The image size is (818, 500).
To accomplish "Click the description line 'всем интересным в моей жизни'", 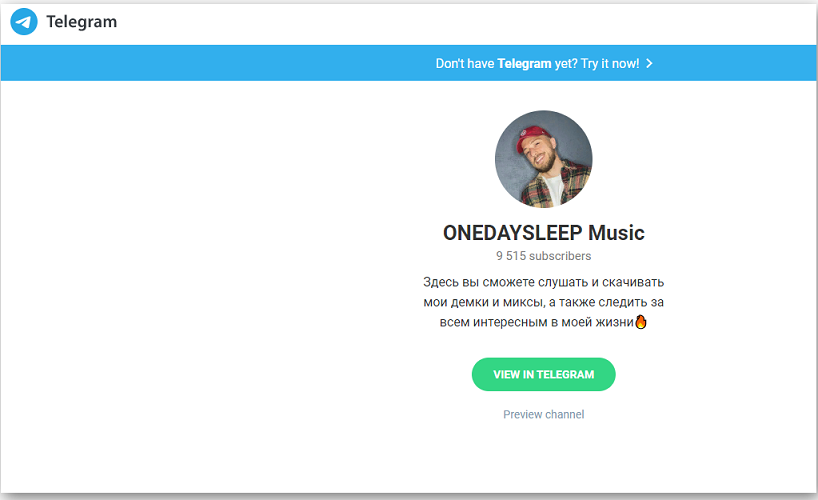I will tap(537, 322).
